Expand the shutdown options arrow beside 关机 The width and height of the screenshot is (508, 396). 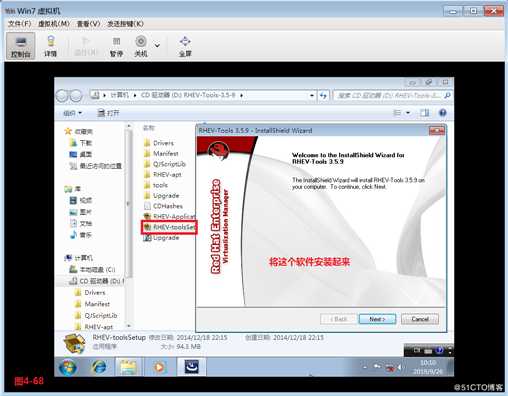(157, 45)
